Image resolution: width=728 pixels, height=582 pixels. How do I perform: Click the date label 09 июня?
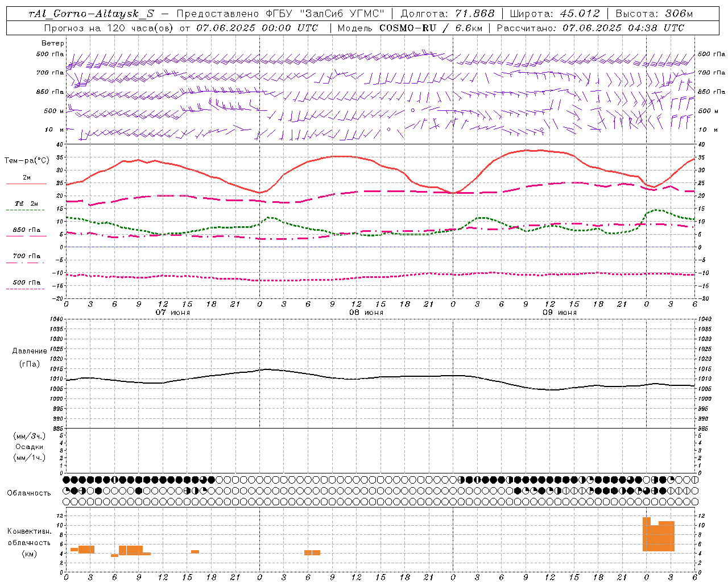560,313
